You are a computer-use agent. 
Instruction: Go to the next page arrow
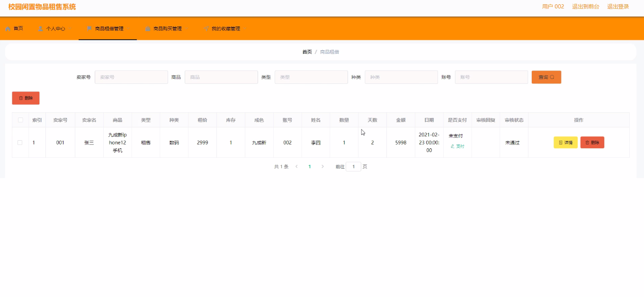point(322,167)
